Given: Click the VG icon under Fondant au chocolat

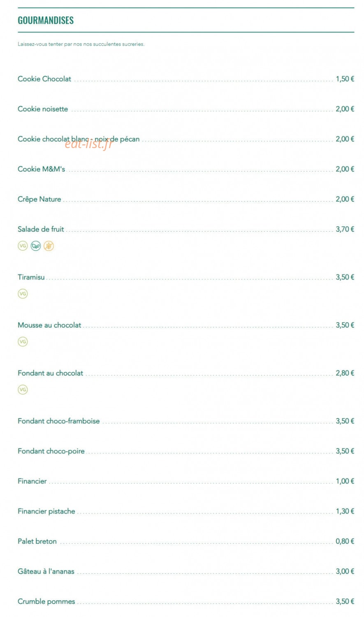Looking at the screenshot, I should [23, 390].
